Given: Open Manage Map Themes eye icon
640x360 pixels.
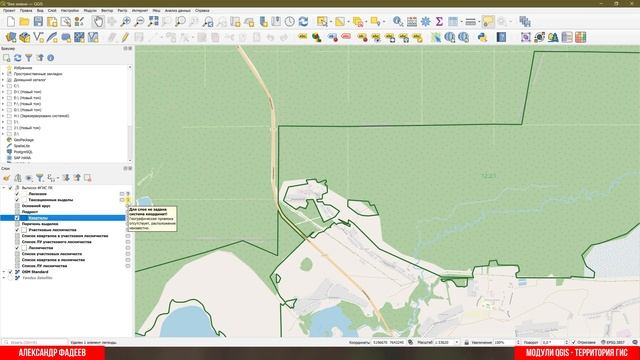Looking at the screenshot, I should 29,178.
